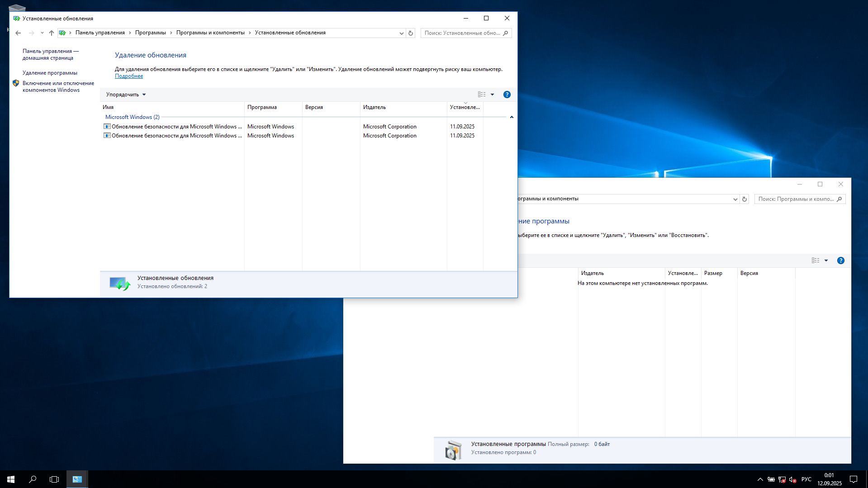Click the address bar Control Panel icon
Screen dimensions: 868x488
62,33
